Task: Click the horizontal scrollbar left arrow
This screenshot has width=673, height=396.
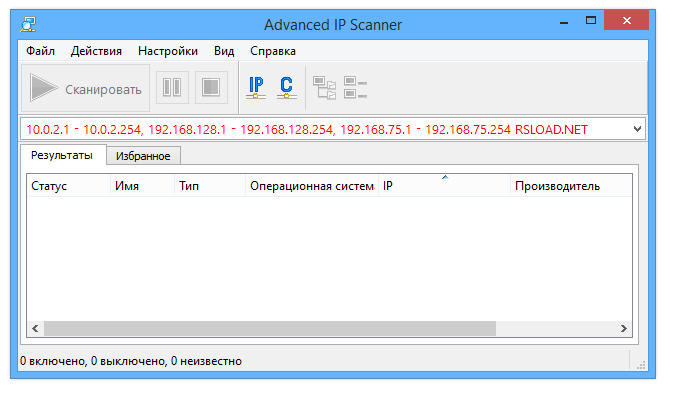Action: pos(35,329)
